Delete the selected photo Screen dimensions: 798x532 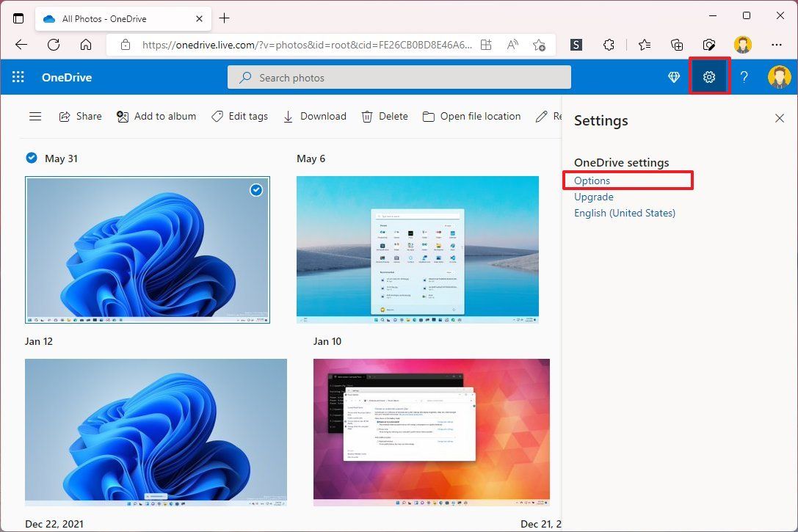384,116
